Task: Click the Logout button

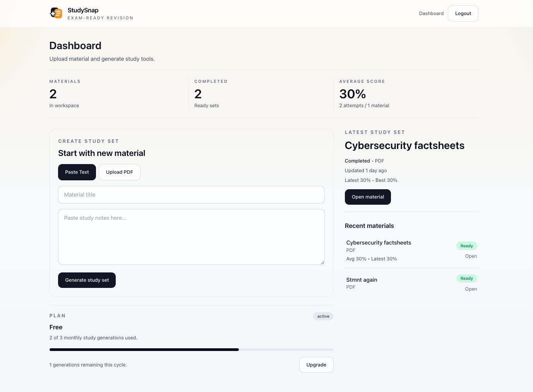Action: tap(463, 13)
